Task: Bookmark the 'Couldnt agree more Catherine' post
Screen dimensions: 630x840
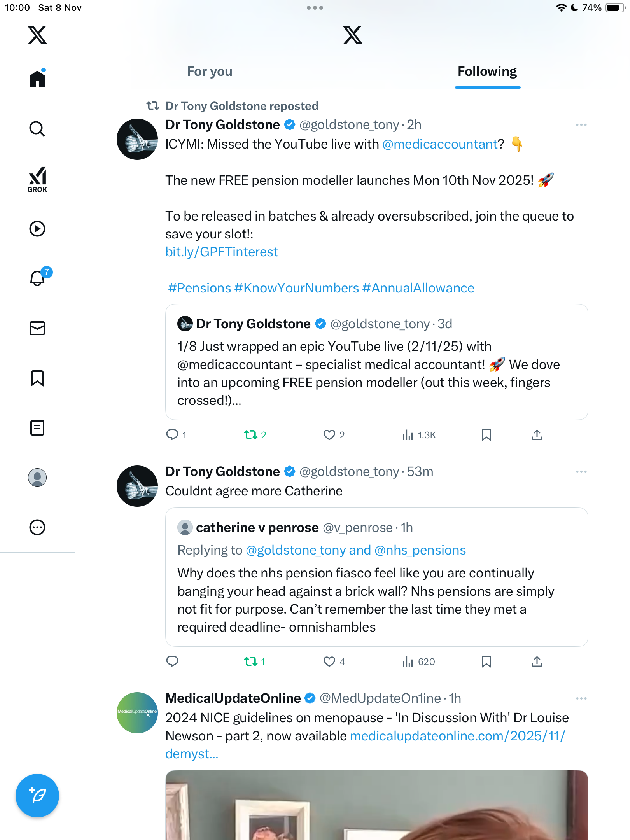Action: click(486, 661)
